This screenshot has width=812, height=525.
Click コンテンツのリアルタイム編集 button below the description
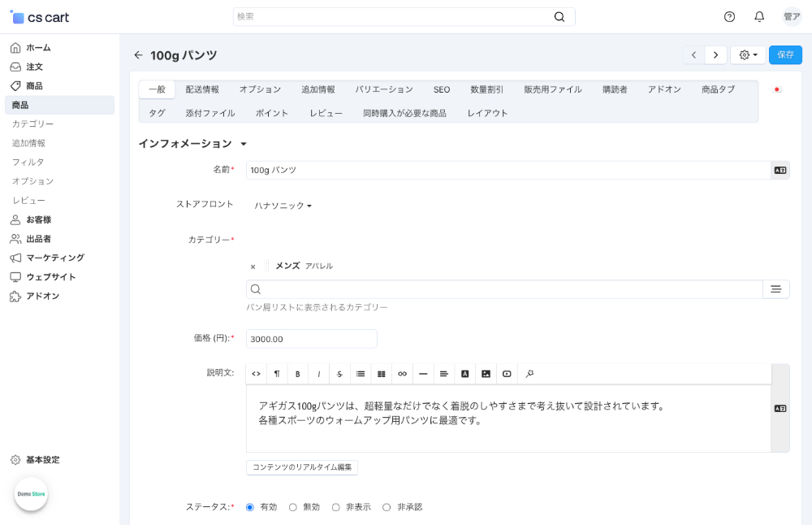pos(302,467)
